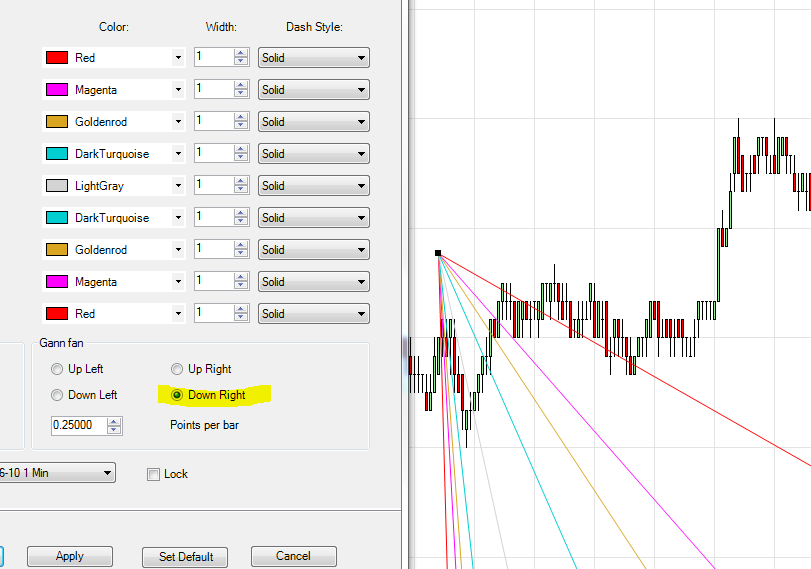Image resolution: width=811 pixels, height=569 pixels.
Task: Click the width field in the first Red row
Action: (x=214, y=57)
